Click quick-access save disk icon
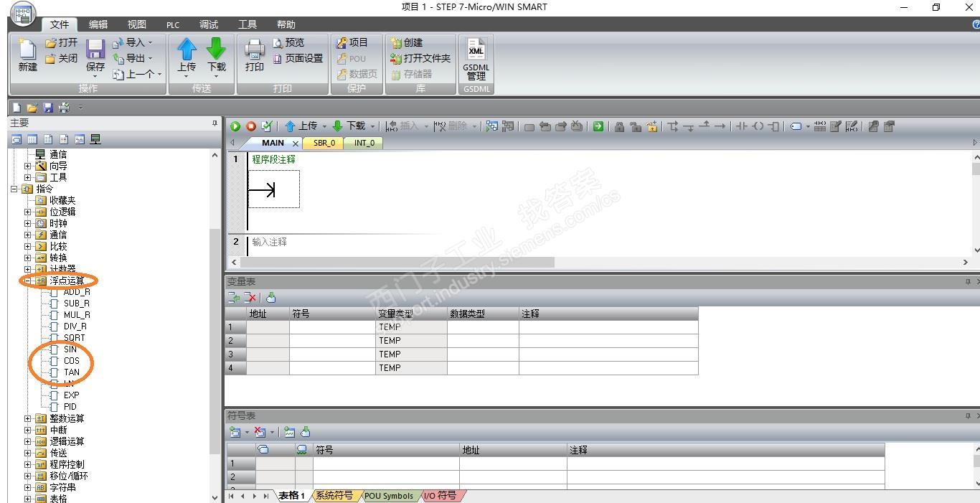This screenshot has width=980, height=503. (x=48, y=108)
